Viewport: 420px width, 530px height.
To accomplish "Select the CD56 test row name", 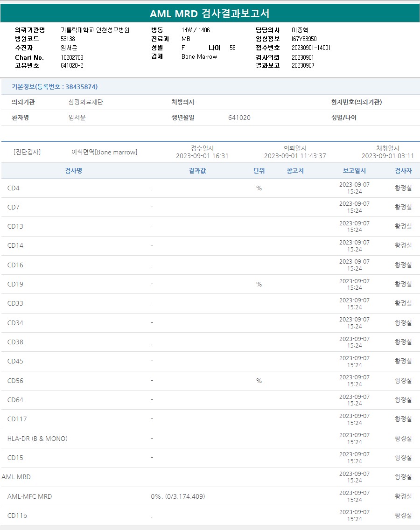I will (15, 381).
